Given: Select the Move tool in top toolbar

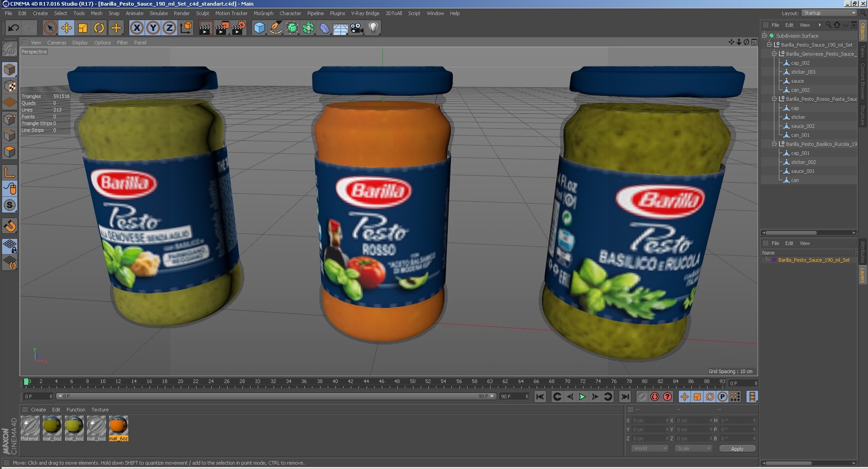Looking at the screenshot, I should point(66,28).
